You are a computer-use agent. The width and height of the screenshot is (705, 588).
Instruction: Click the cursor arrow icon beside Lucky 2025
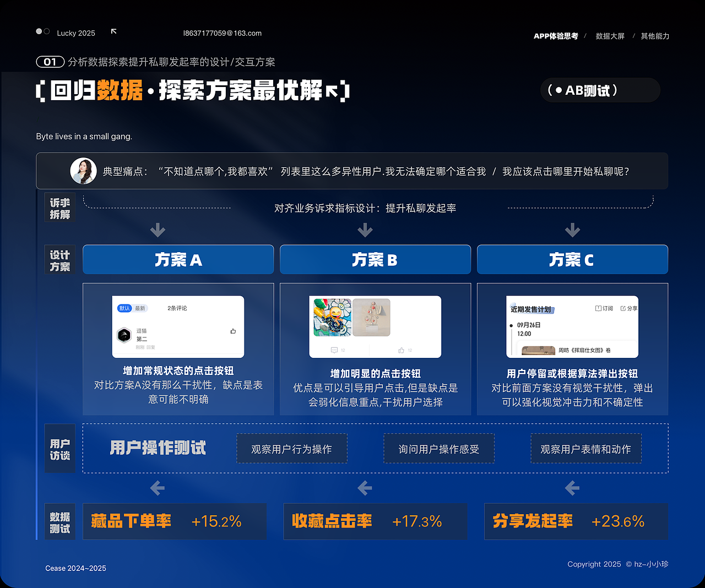[x=113, y=31]
